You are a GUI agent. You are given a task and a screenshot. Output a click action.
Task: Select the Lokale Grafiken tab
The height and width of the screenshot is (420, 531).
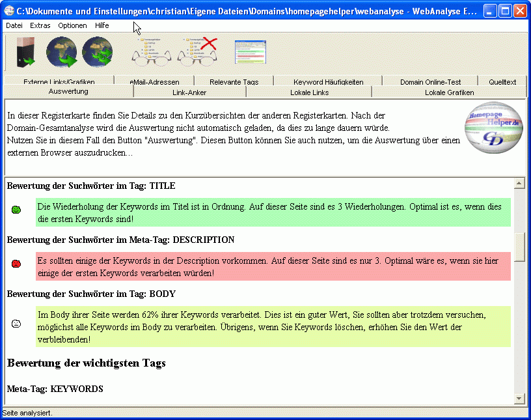[449, 92]
